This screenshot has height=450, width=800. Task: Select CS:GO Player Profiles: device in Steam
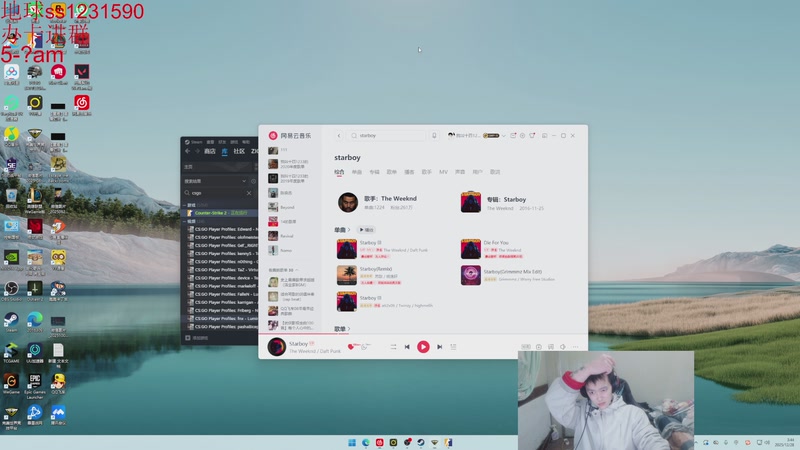click(222, 278)
